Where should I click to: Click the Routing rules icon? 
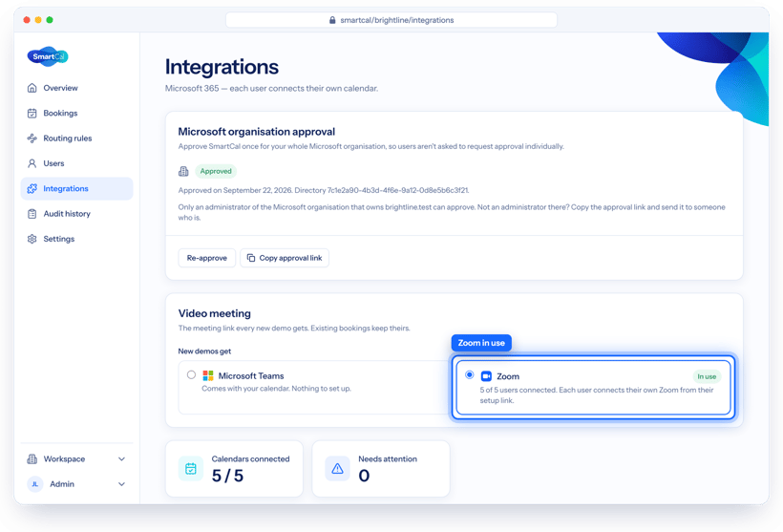tap(32, 138)
